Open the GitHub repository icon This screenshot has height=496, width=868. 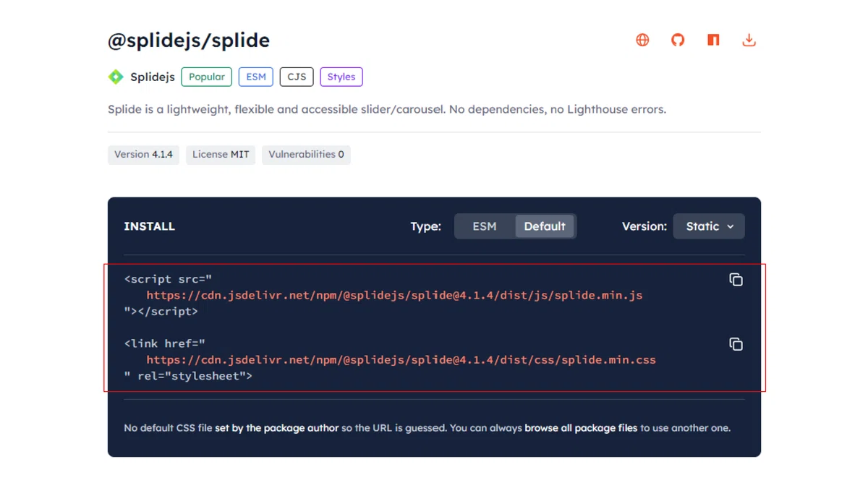click(x=678, y=40)
